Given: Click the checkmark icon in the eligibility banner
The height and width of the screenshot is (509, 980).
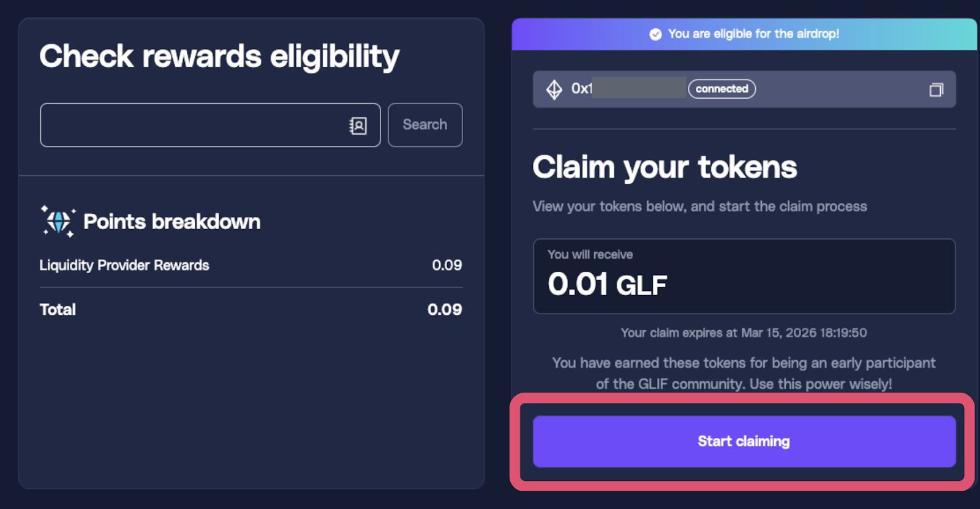Looking at the screenshot, I should point(655,34).
